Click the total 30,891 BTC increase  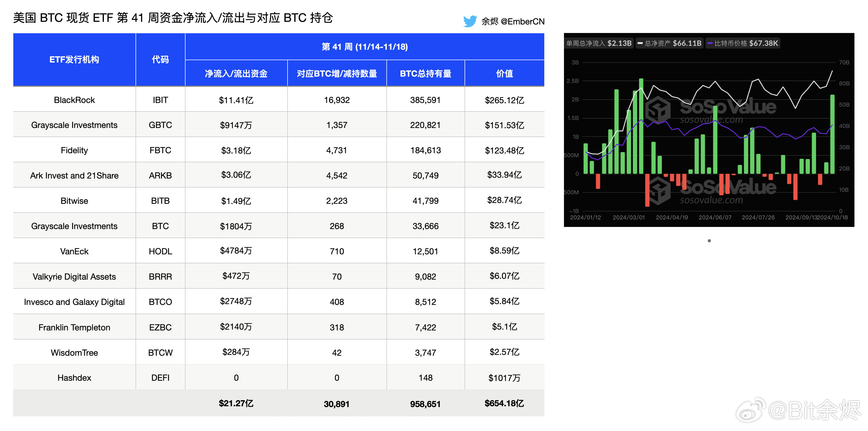[x=337, y=404]
